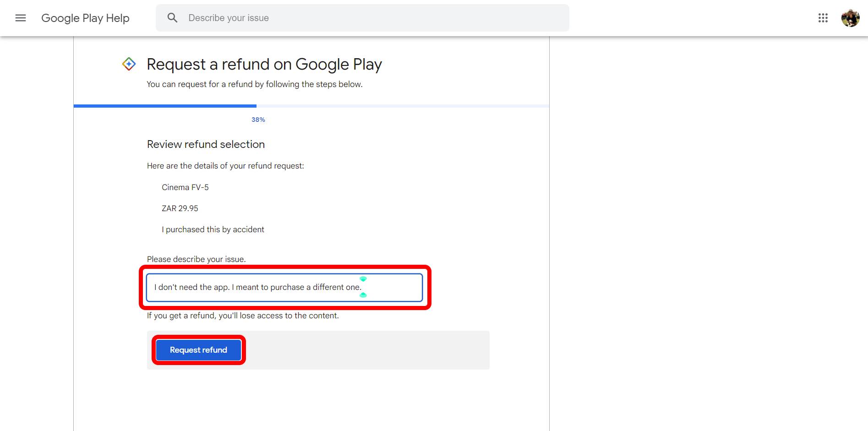Open the hamburger main menu
868x431 pixels.
point(21,18)
